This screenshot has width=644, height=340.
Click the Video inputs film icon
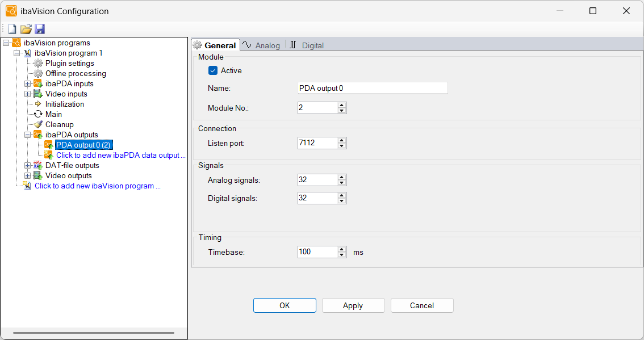(38, 94)
